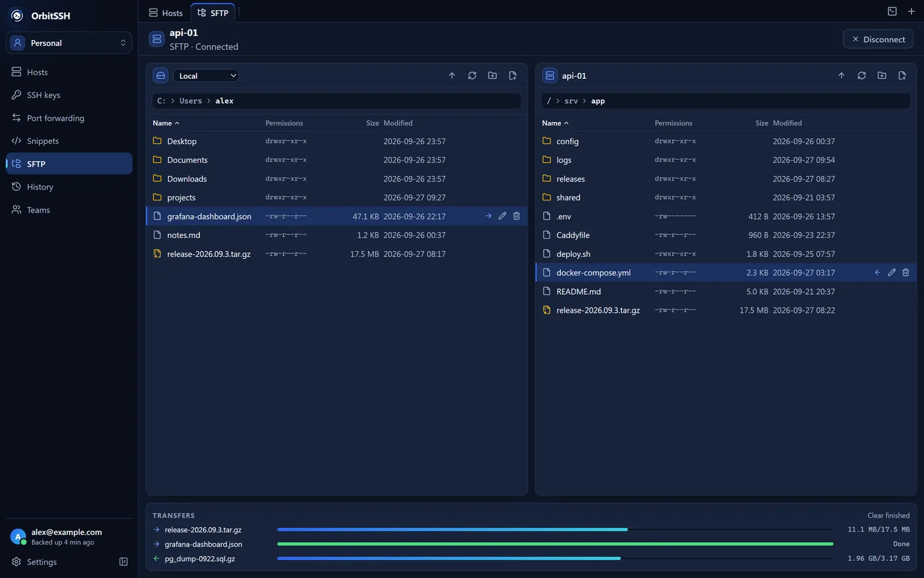Select the projects folder in Local pane
Image resolution: width=924 pixels, height=578 pixels.
point(337,198)
